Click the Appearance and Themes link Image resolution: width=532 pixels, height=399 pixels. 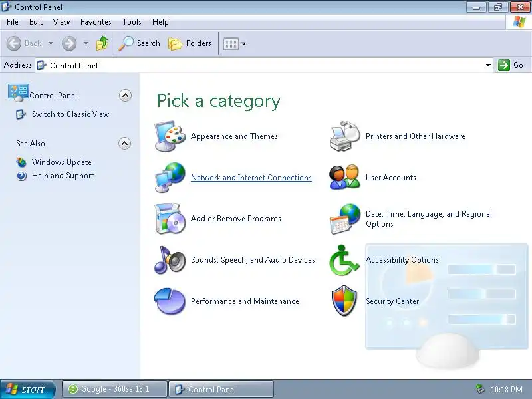[234, 136]
